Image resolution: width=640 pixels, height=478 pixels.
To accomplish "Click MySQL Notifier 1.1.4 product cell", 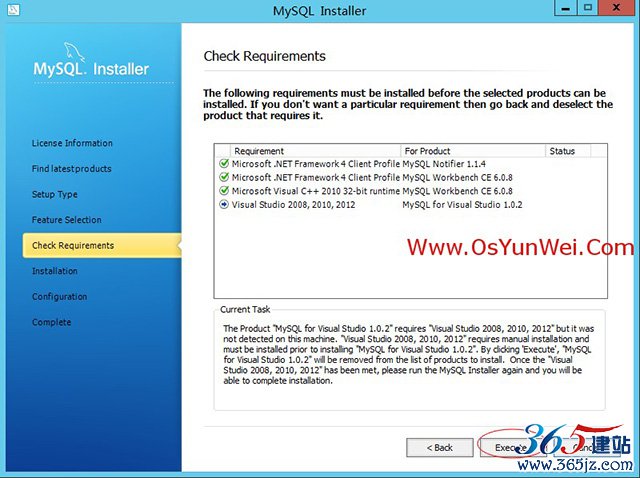I will [x=444, y=164].
